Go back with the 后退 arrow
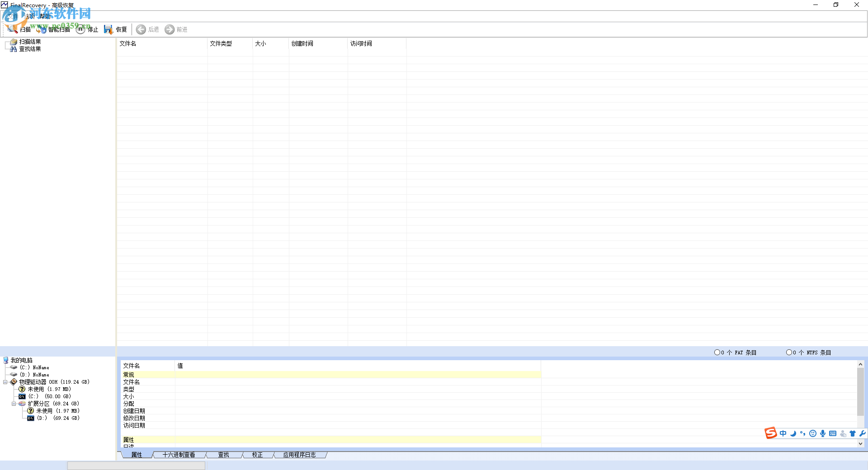 click(x=141, y=29)
